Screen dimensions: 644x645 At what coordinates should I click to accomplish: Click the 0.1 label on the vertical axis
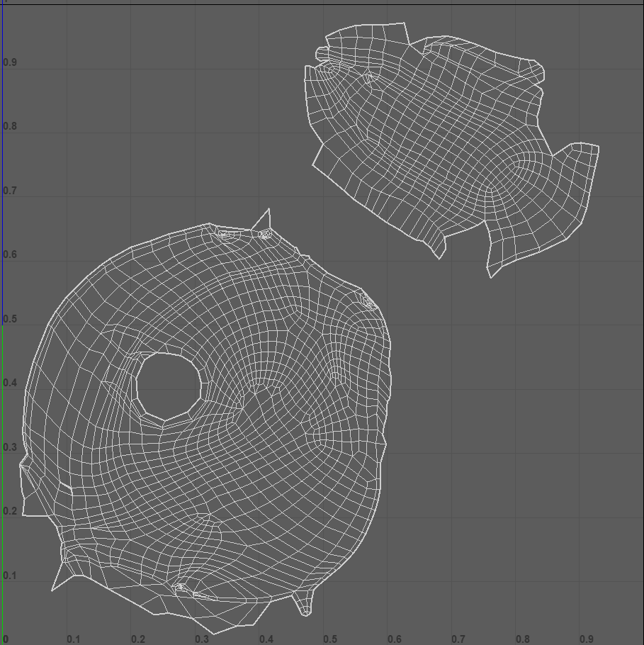pyautogui.click(x=10, y=576)
